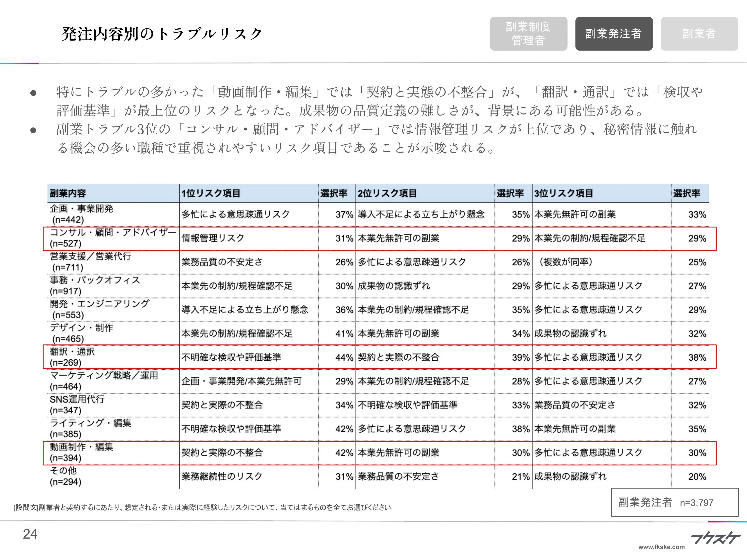Select the active 副業発注者 tab
The height and width of the screenshot is (560, 747).
[x=614, y=34]
